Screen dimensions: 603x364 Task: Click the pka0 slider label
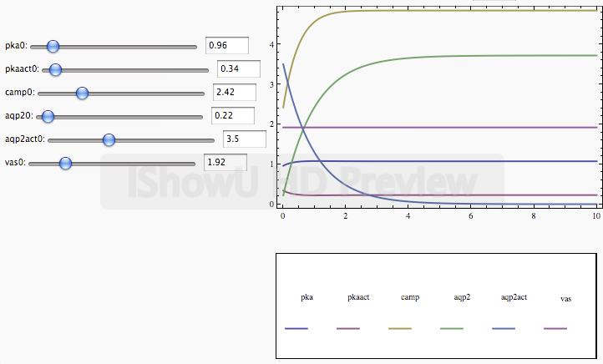pos(16,46)
